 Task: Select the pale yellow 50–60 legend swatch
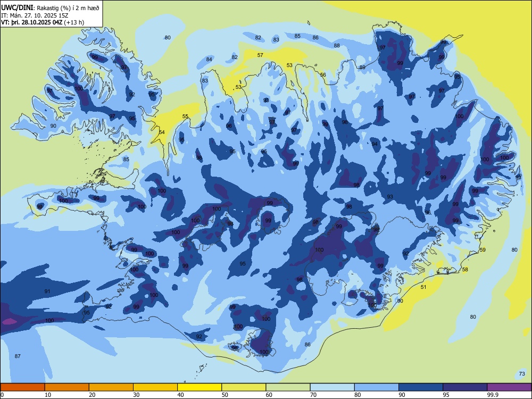point(244,387)
